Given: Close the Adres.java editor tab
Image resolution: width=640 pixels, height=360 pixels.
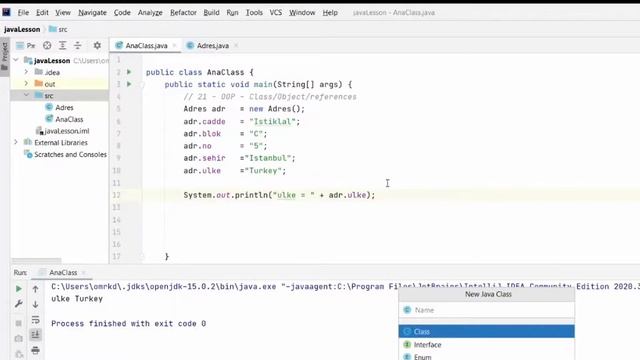Looking at the screenshot, I should pos(236,46).
